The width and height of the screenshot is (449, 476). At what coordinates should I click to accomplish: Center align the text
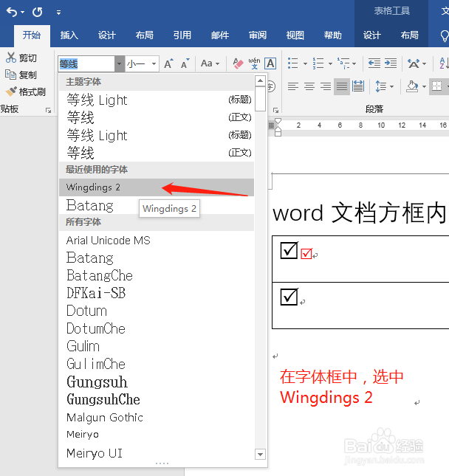pyautogui.click(x=309, y=86)
